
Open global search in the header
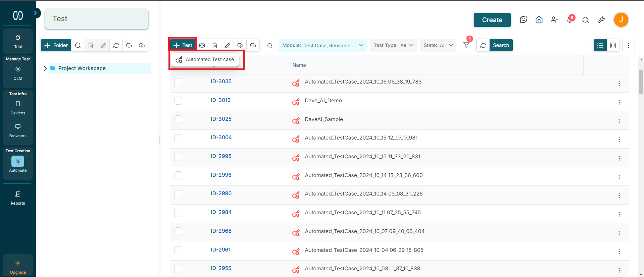point(586,20)
